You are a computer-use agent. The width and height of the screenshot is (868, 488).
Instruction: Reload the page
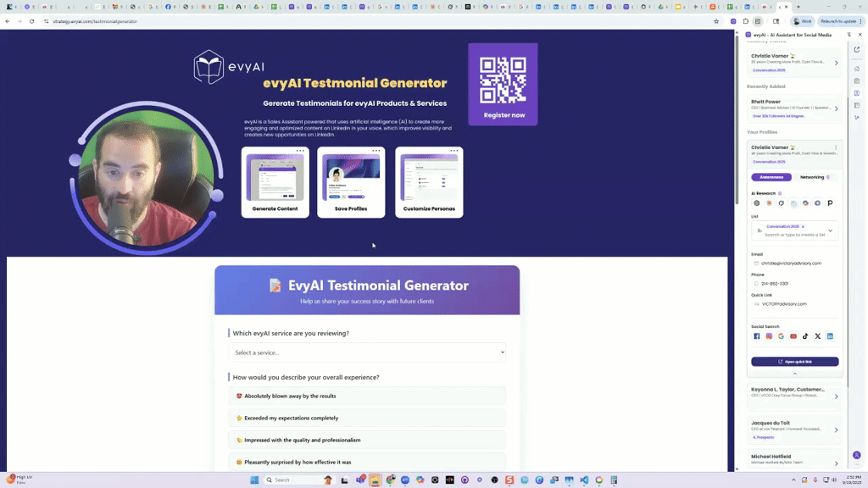(31, 21)
